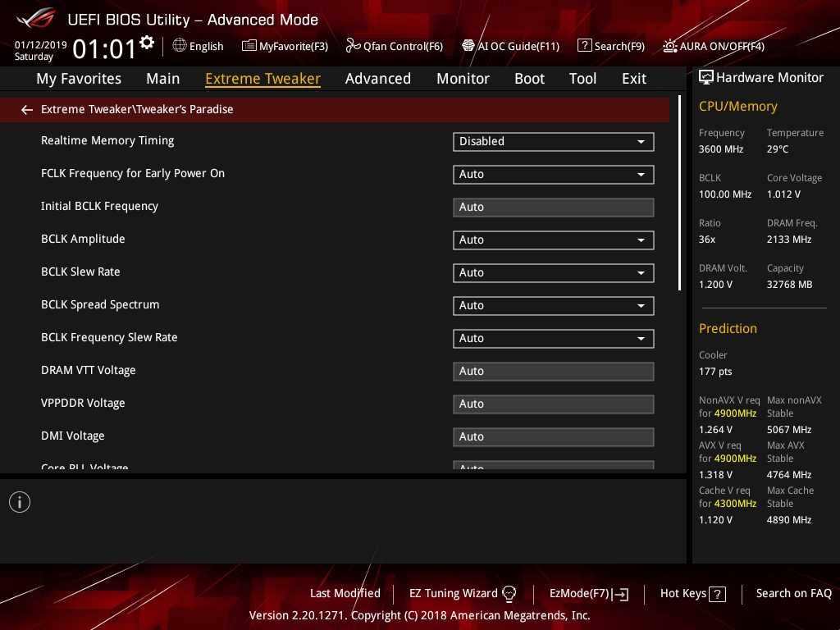Click the DRAM VTT Voltage input field
This screenshot has height=630, width=840.
pos(553,371)
